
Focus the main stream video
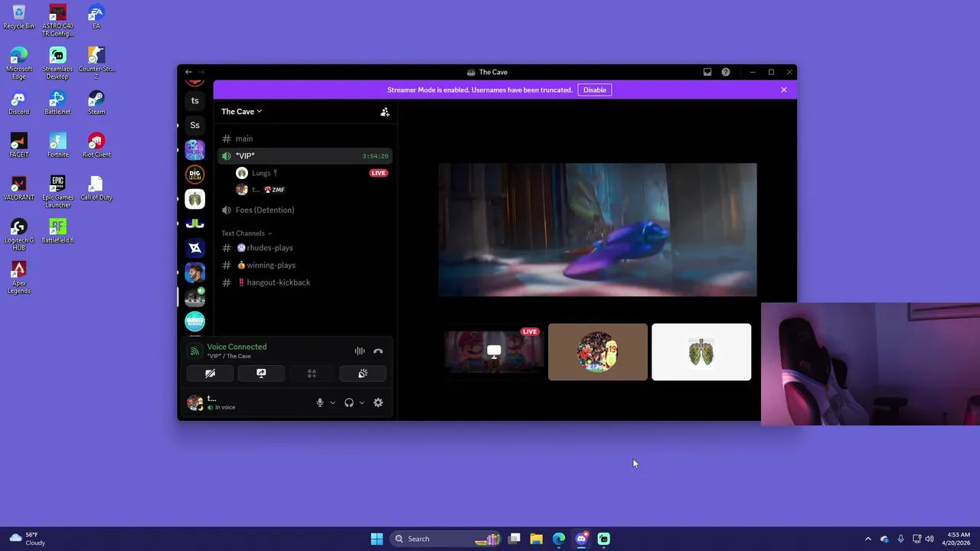pos(597,230)
